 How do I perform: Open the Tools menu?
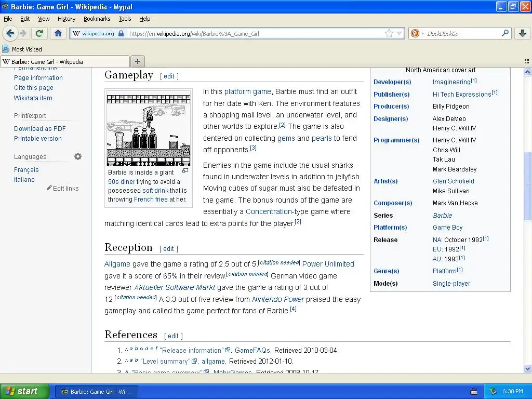(125, 19)
